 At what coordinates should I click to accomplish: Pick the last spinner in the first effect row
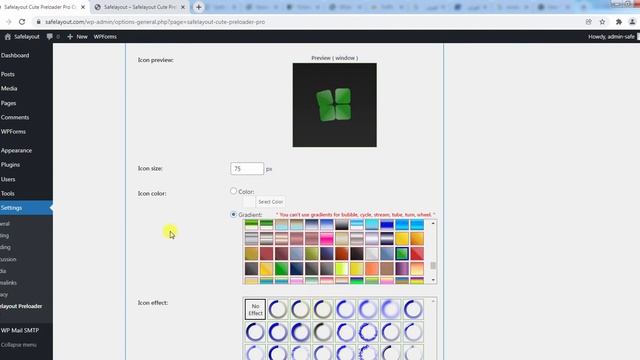[x=413, y=309]
